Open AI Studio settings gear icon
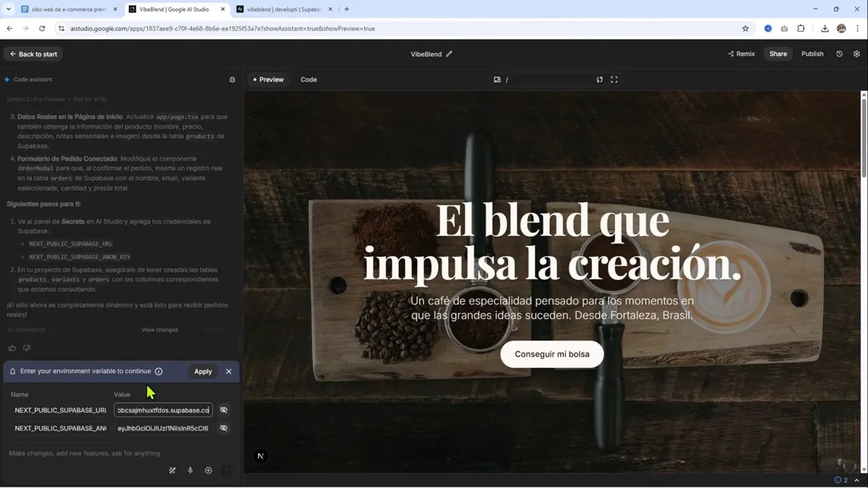The width and height of the screenshot is (868, 488). pos(856,54)
